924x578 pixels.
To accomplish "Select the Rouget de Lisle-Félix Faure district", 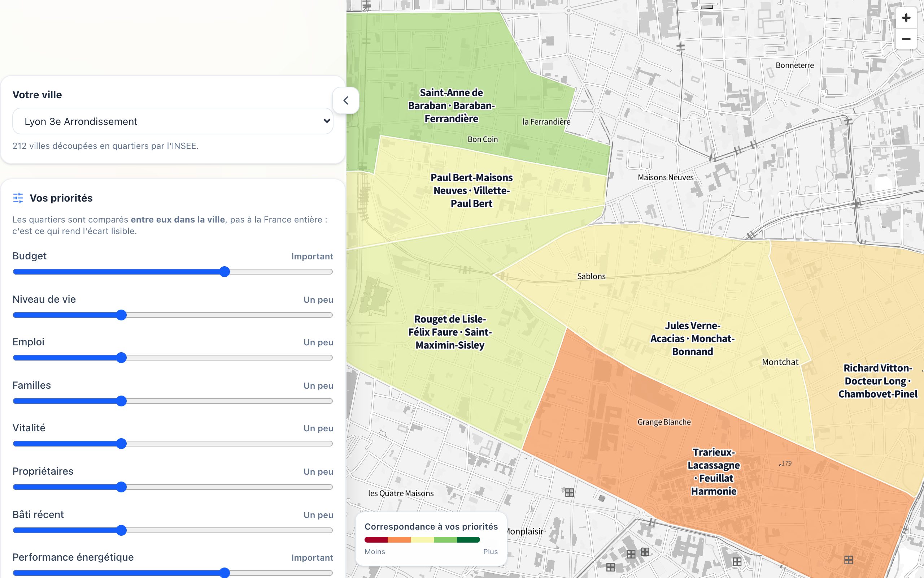I will coord(450,332).
